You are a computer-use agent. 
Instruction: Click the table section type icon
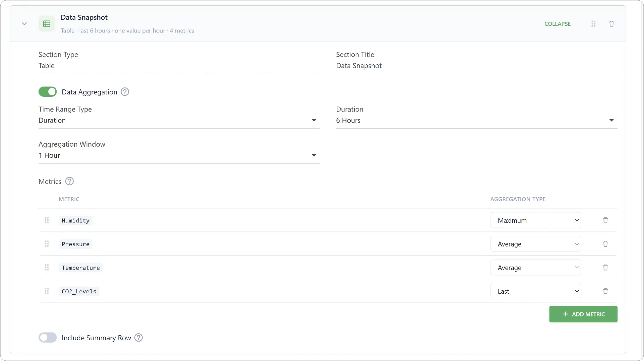pos(47,24)
